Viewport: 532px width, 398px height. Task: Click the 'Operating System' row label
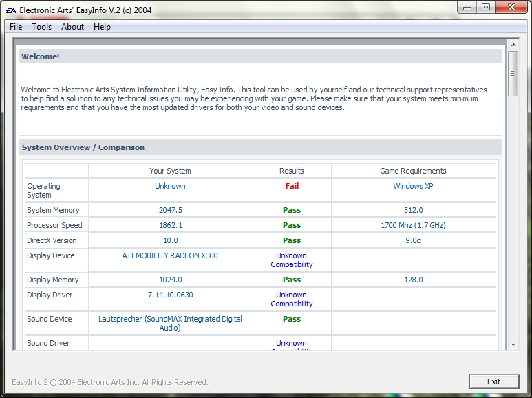(44, 191)
